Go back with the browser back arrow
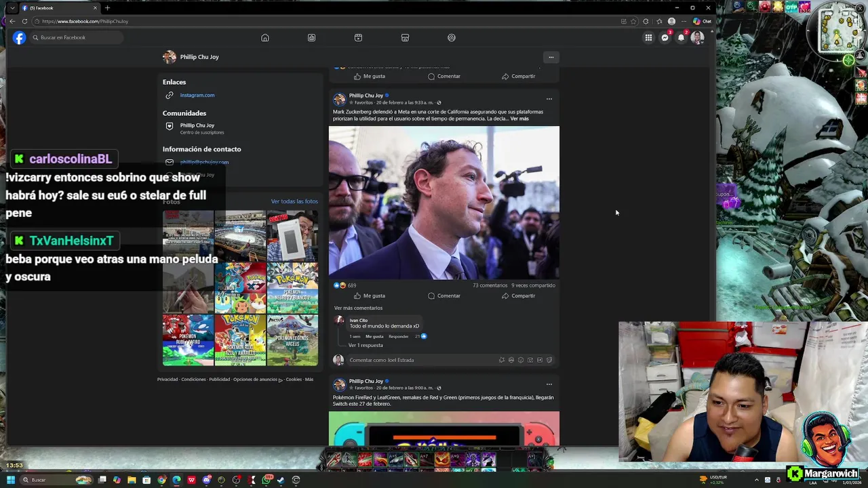Image resolution: width=868 pixels, height=488 pixels. (x=12, y=21)
